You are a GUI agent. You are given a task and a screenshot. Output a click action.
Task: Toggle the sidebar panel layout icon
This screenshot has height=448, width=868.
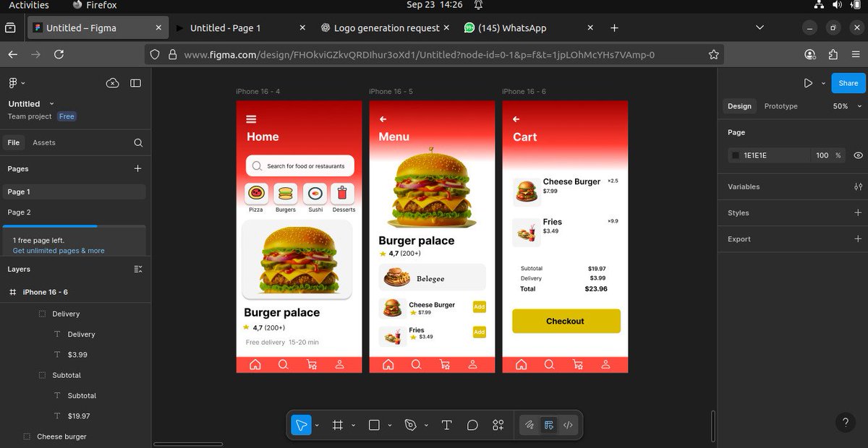point(135,83)
